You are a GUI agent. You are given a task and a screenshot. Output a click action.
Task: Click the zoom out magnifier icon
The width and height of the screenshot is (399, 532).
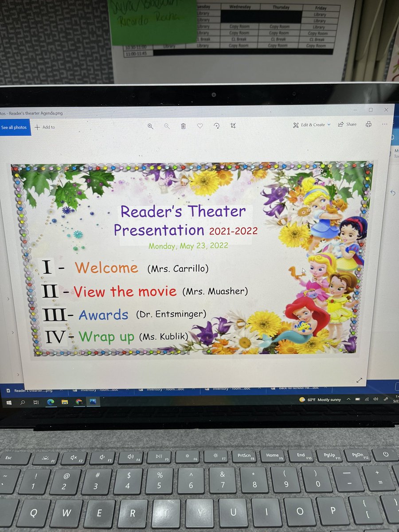coord(167,126)
